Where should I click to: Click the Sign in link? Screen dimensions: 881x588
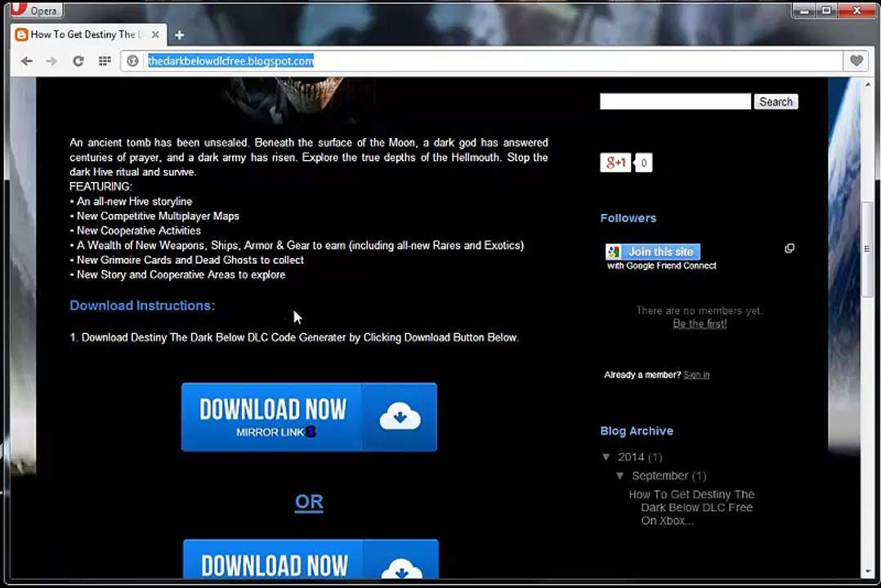(x=696, y=375)
